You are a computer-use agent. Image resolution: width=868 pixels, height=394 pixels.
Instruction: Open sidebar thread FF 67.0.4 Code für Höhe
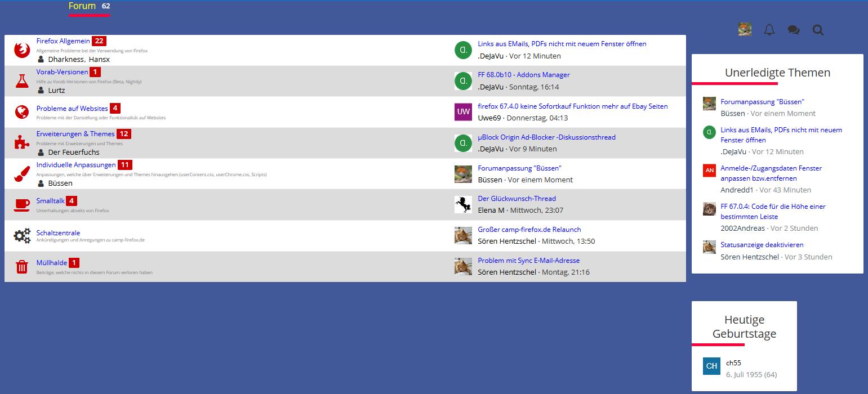tap(773, 212)
